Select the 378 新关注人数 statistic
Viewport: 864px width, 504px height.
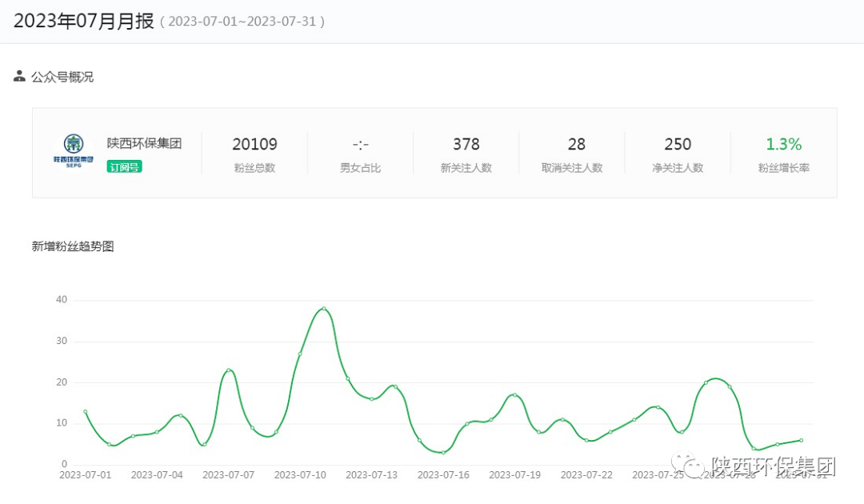click(x=466, y=144)
